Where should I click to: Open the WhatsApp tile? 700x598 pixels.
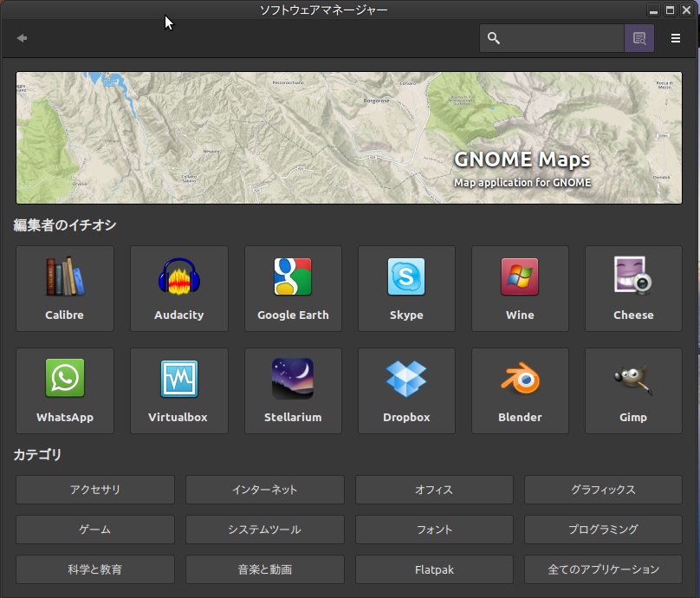pyautogui.click(x=65, y=391)
